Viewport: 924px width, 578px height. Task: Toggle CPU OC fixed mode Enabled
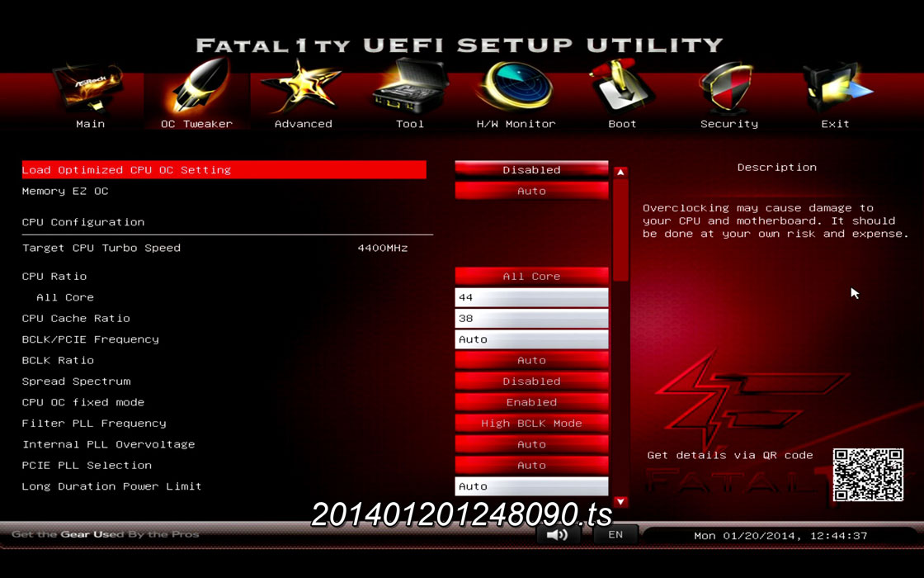coord(531,402)
